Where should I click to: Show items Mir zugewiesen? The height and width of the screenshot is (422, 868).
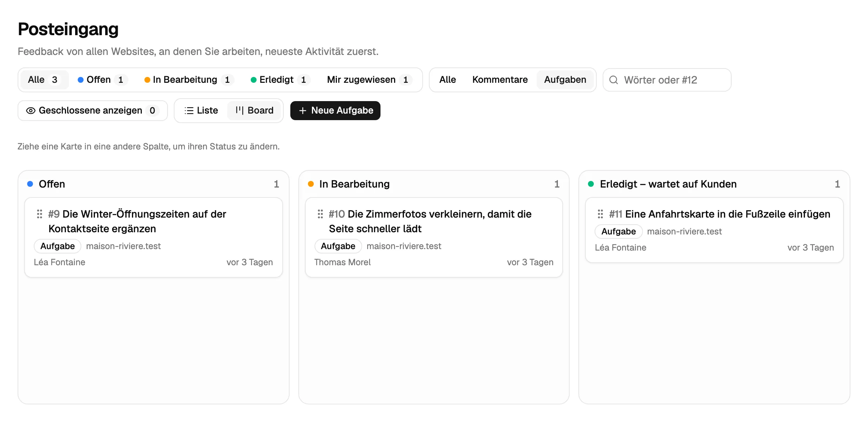coord(369,80)
